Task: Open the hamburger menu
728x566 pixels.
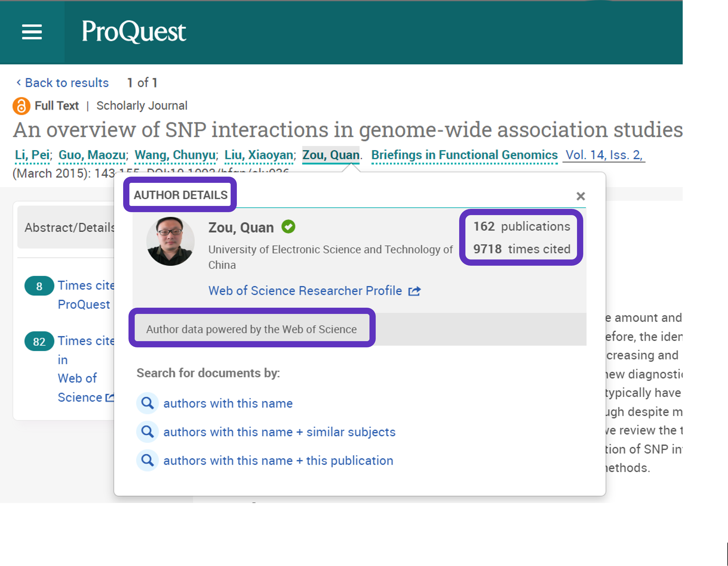Action: pos(32,32)
